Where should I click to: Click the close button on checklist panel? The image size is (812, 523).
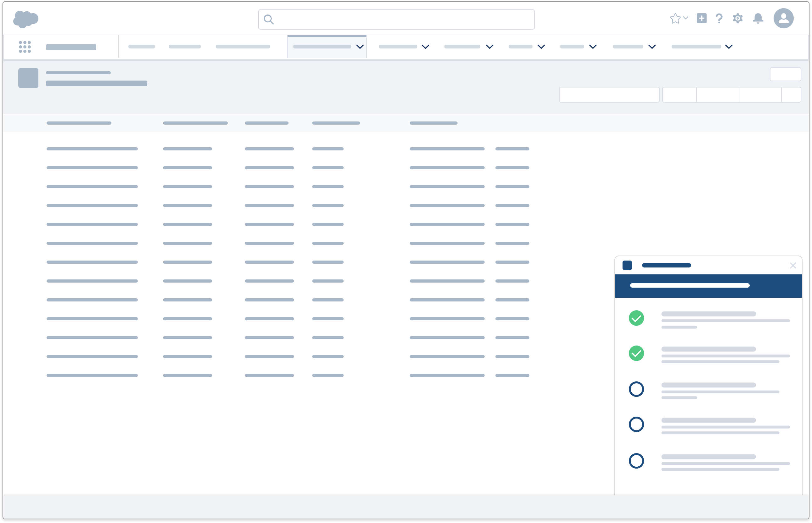[x=794, y=266]
